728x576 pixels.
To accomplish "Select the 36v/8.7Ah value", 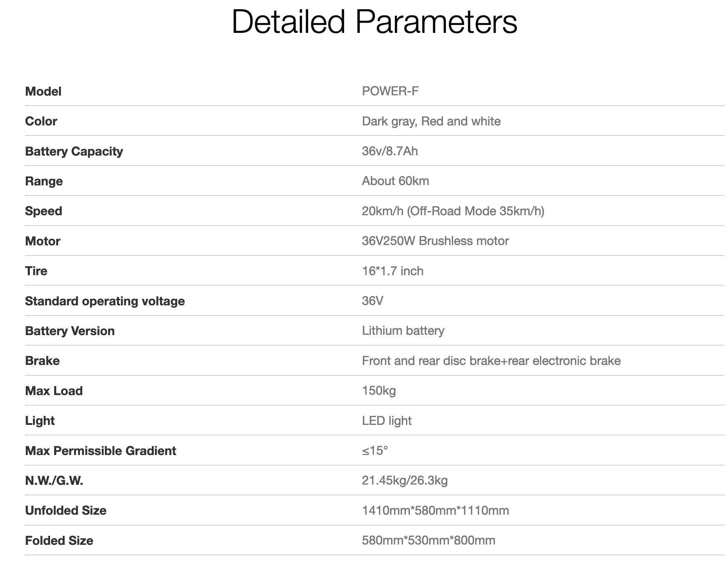I will 390,151.
